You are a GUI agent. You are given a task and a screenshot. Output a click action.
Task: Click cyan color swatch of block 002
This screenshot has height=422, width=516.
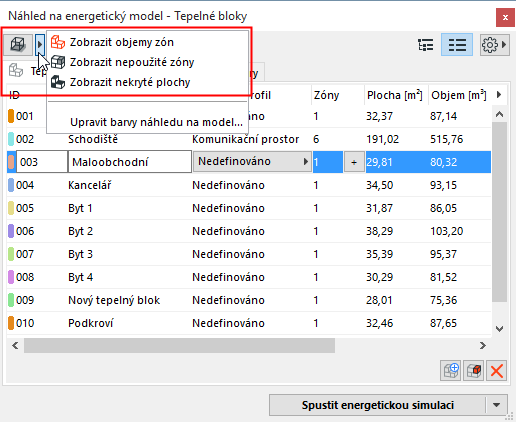click(x=11, y=139)
